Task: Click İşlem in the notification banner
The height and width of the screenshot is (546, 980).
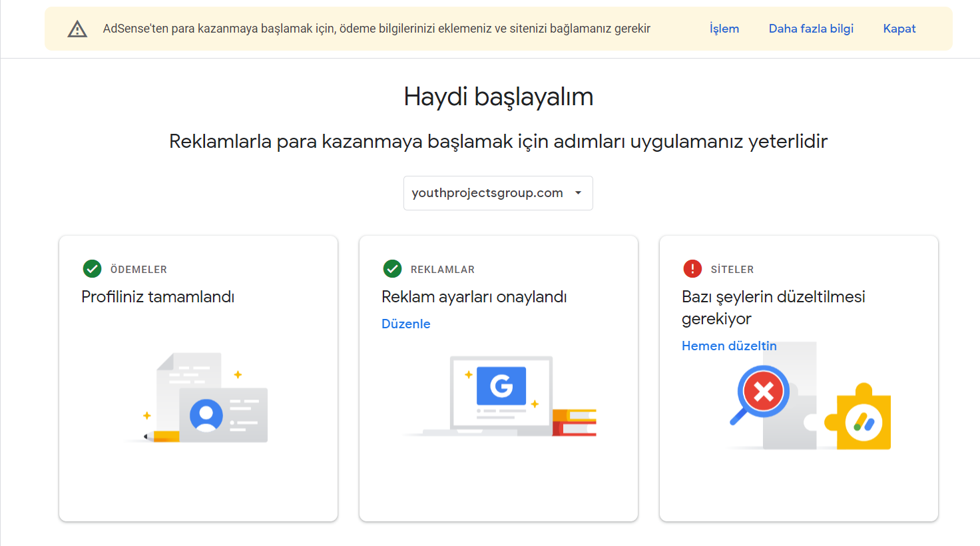Action: click(724, 29)
